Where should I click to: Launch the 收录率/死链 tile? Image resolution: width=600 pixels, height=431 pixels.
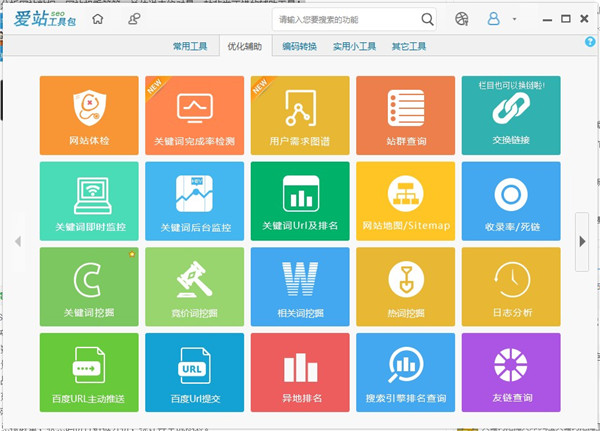pos(511,201)
